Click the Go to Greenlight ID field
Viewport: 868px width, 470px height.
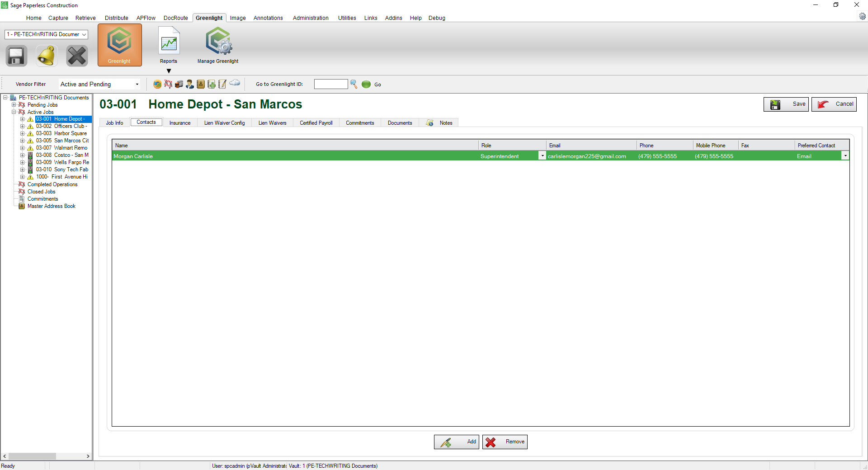(331, 84)
